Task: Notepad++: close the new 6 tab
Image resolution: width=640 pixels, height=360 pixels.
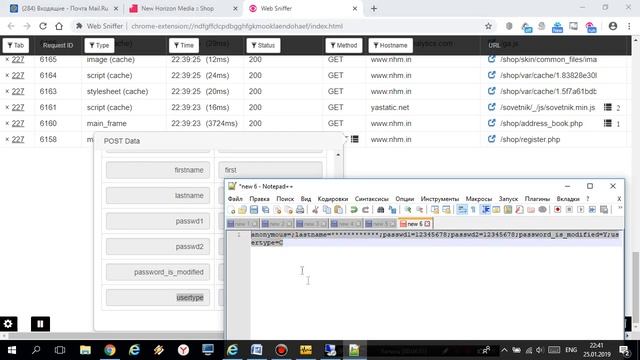Action: (x=427, y=224)
